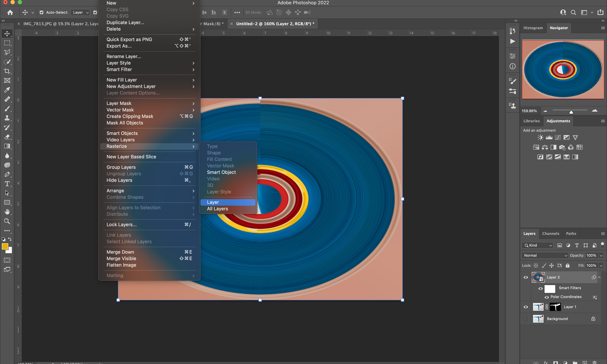Image resolution: width=607 pixels, height=364 pixels.
Task: Open the Kind filter dropdown in Layers panel
Action: coord(537,245)
